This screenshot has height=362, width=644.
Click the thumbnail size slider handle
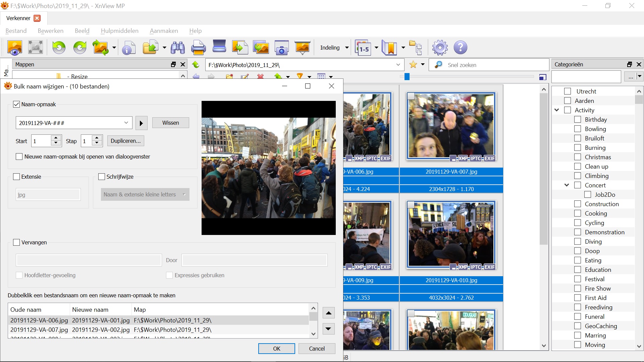click(407, 77)
